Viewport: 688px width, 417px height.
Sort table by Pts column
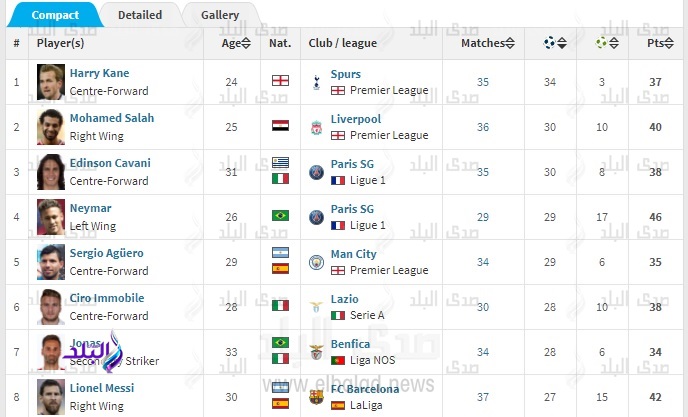(660, 43)
